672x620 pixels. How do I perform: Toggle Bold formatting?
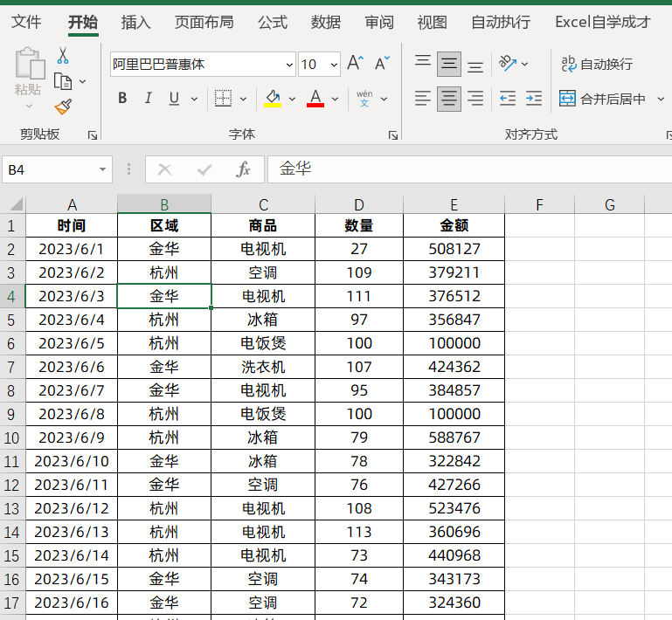point(122,99)
